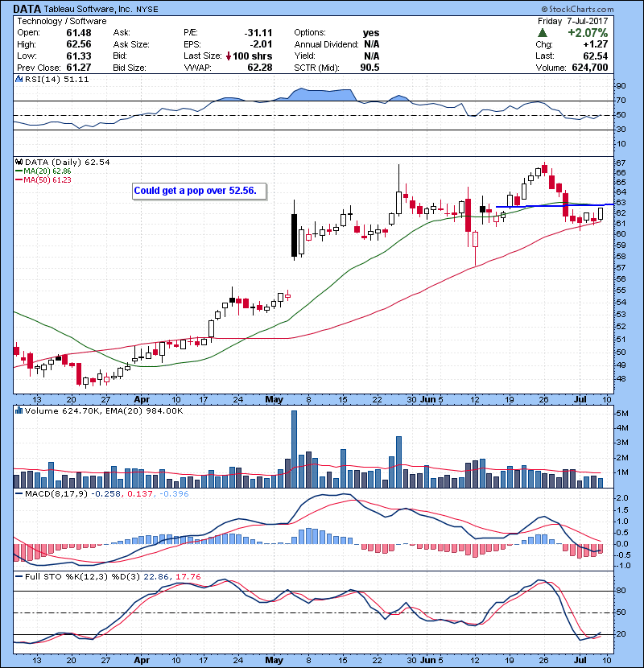Click the 'MACD(8,17,9)' indicator label
This screenshot has height=668, width=644.
tap(56, 494)
